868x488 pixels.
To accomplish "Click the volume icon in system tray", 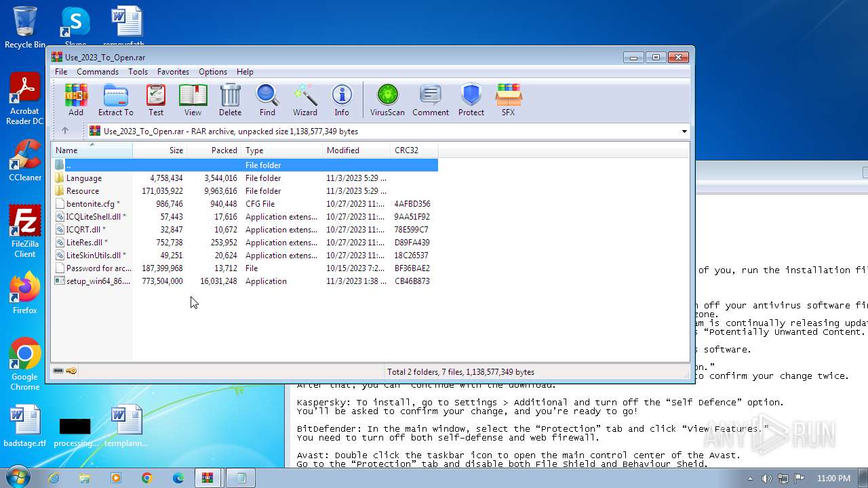I will click(767, 479).
